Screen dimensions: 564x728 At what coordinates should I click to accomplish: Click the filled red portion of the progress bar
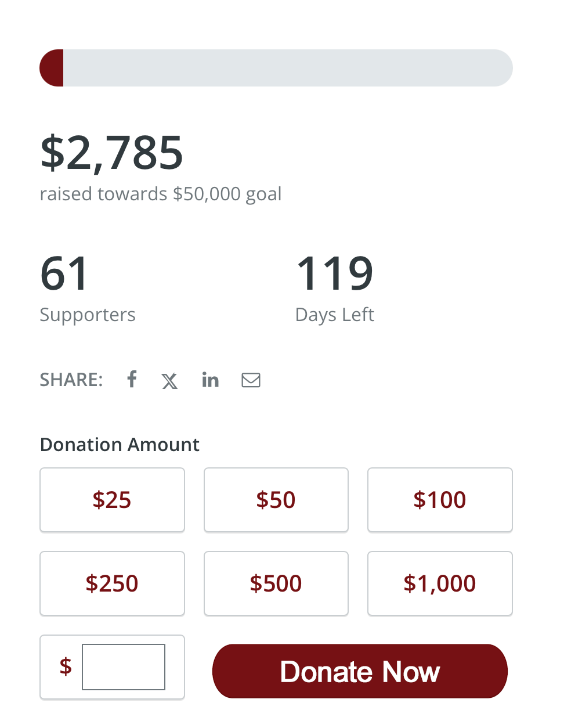(52, 68)
